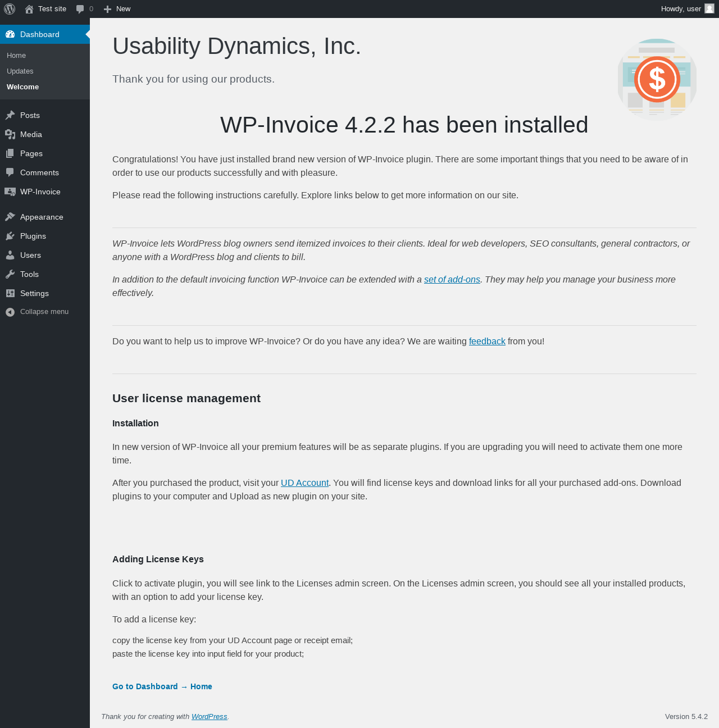This screenshot has width=719, height=728.
Task: Follow the set of add-ons link
Action: 452,280
